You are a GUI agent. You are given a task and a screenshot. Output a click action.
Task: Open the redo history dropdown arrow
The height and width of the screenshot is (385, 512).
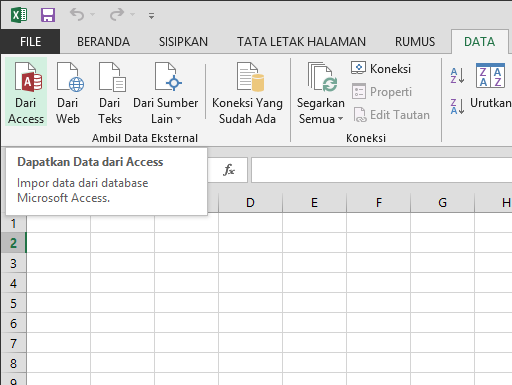133,15
